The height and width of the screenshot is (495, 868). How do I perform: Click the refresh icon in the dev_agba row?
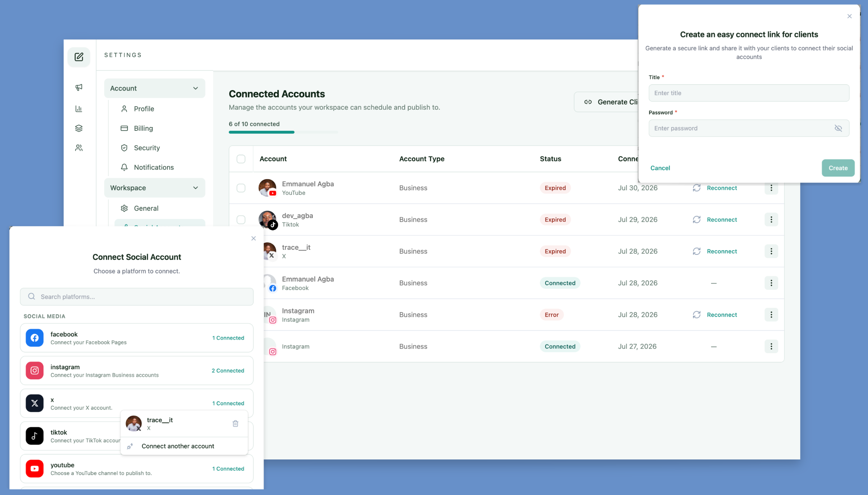(697, 220)
